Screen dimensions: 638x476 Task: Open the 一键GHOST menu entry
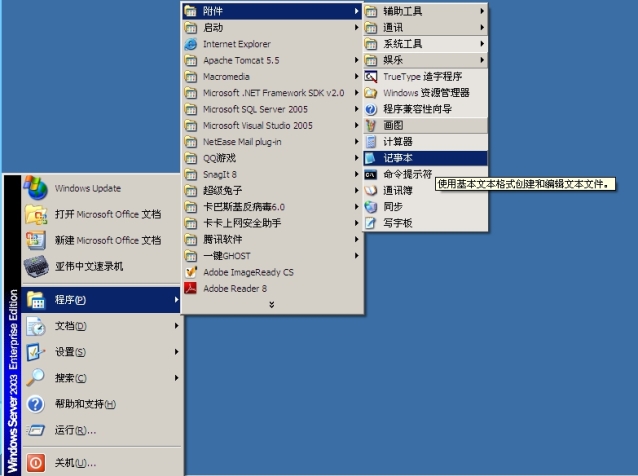(x=272, y=255)
